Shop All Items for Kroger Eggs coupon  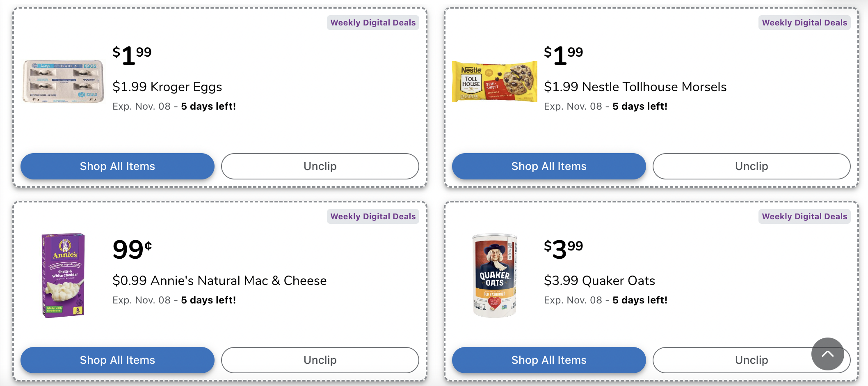[117, 166]
